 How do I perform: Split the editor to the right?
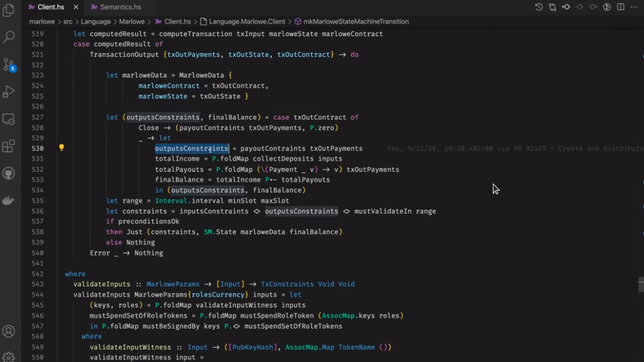coord(621,7)
